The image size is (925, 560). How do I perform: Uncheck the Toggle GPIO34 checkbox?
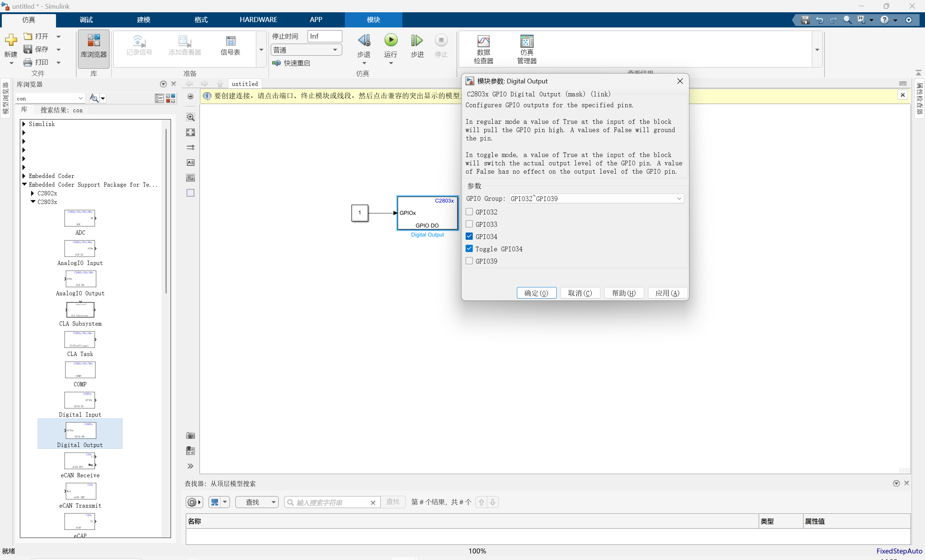tap(469, 249)
